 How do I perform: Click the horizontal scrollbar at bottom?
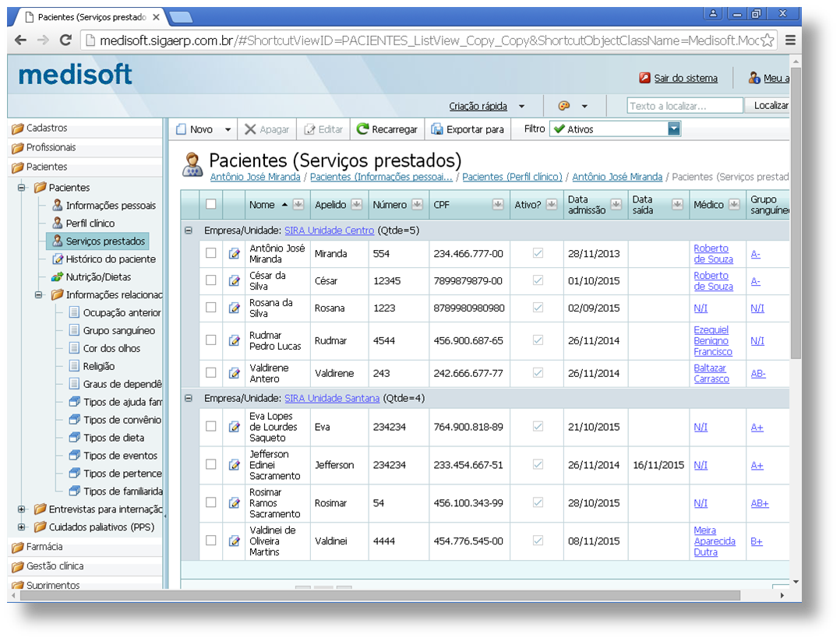(390, 596)
